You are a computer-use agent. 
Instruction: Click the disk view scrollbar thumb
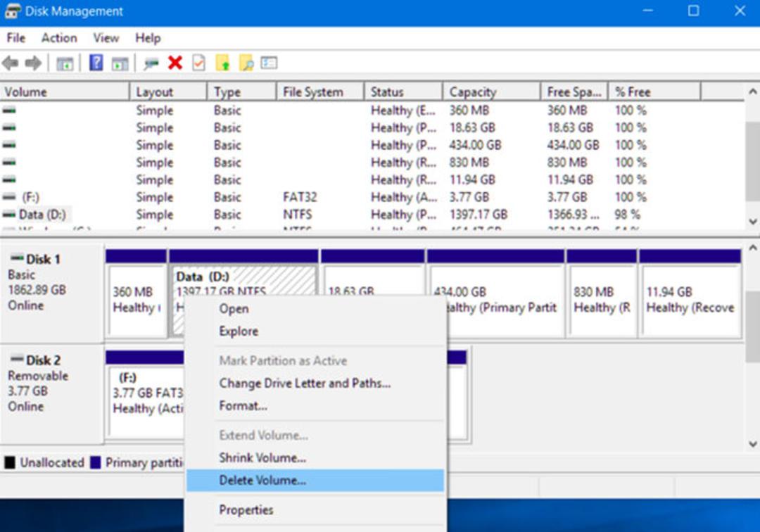tap(752, 327)
